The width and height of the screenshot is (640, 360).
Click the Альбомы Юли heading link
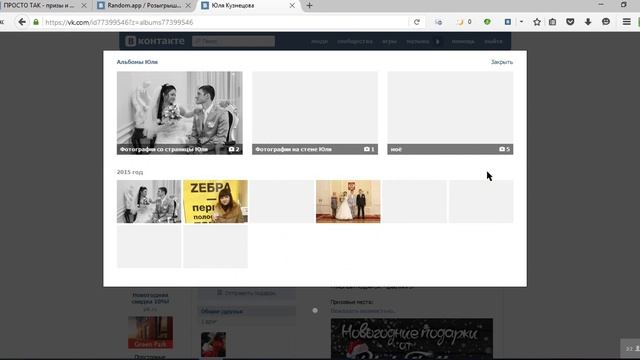tap(137, 62)
